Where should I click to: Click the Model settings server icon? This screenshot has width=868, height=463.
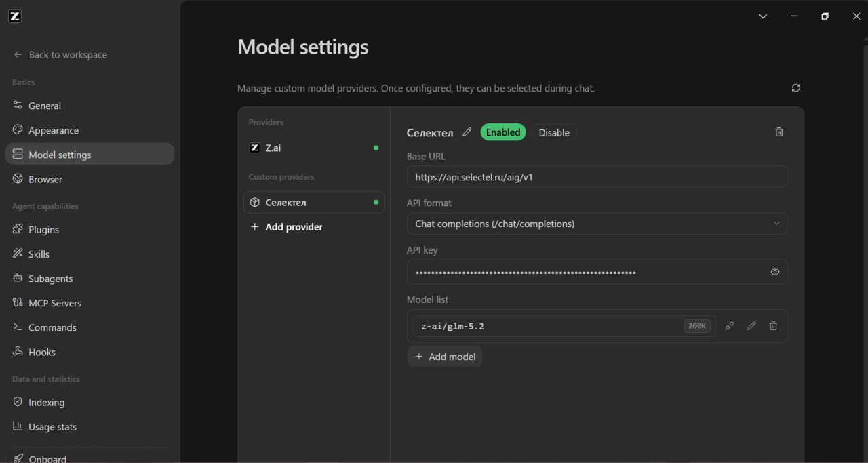[x=18, y=155]
